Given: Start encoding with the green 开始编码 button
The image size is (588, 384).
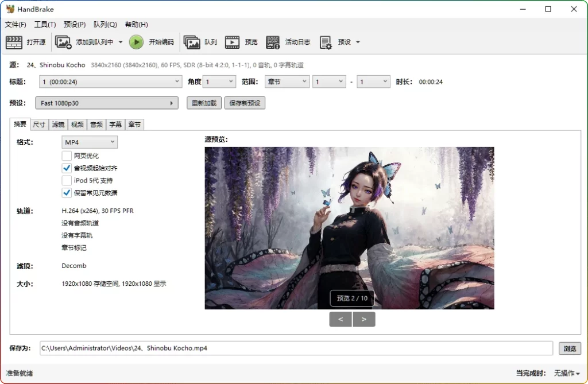Looking at the screenshot, I should pyautogui.click(x=136, y=41).
